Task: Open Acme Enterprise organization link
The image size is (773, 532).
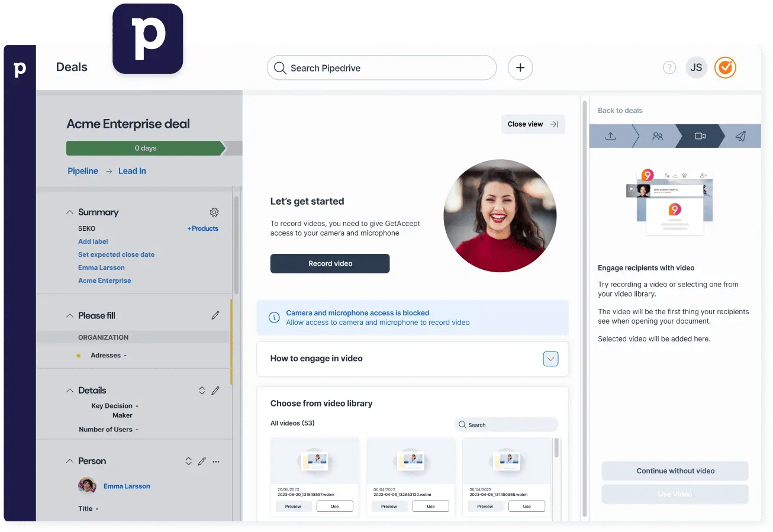Action: (x=105, y=280)
